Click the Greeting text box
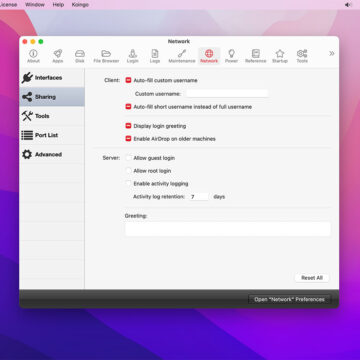Viewport: 360px width, 360px height. [x=228, y=229]
